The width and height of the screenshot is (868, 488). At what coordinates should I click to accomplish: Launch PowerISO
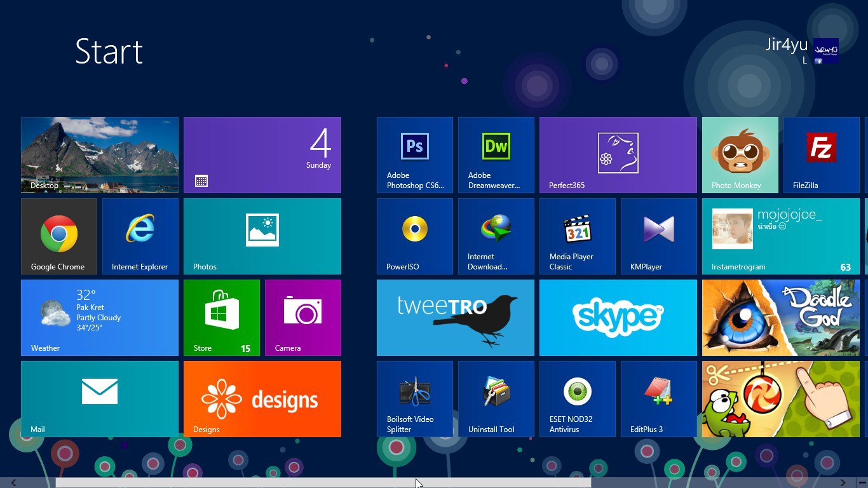[x=415, y=236]
